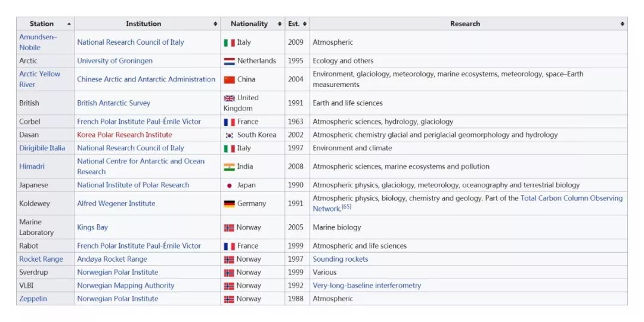Click the Germany flag icon
Screen dimensions: 644x322
point(229,204)
